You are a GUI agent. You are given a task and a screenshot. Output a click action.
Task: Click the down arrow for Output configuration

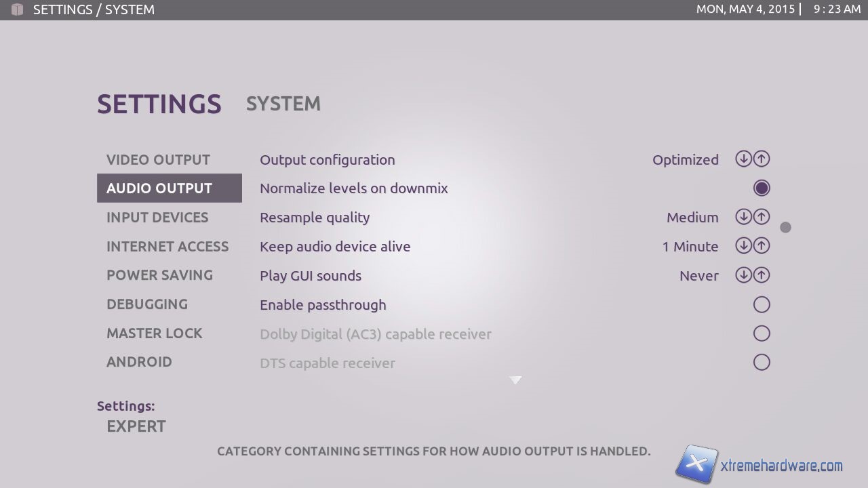point(743,159)
